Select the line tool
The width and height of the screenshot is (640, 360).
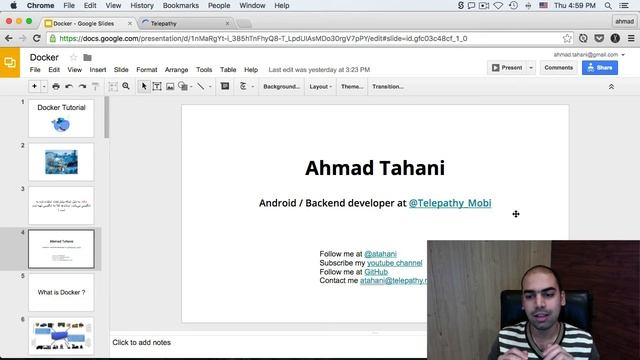coord(200,87)
